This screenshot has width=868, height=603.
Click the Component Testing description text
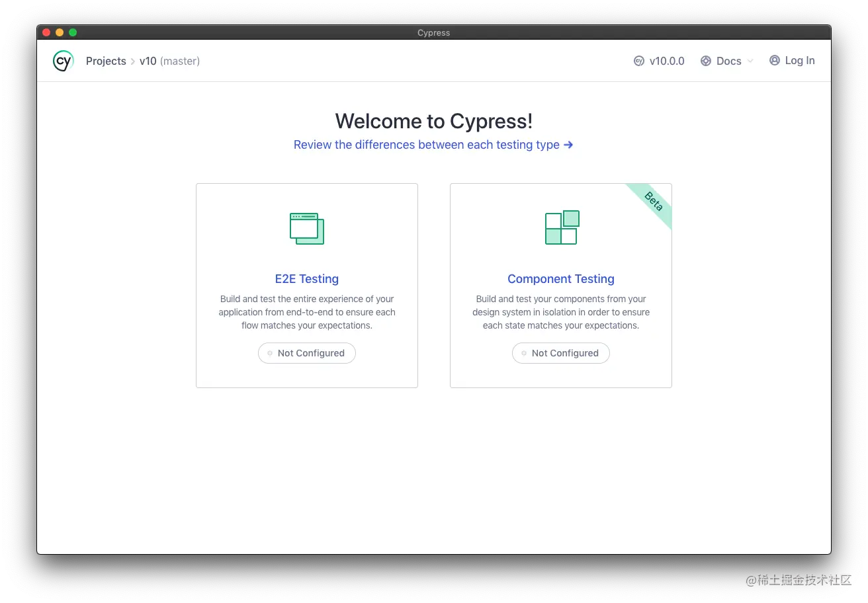[561, 312]
